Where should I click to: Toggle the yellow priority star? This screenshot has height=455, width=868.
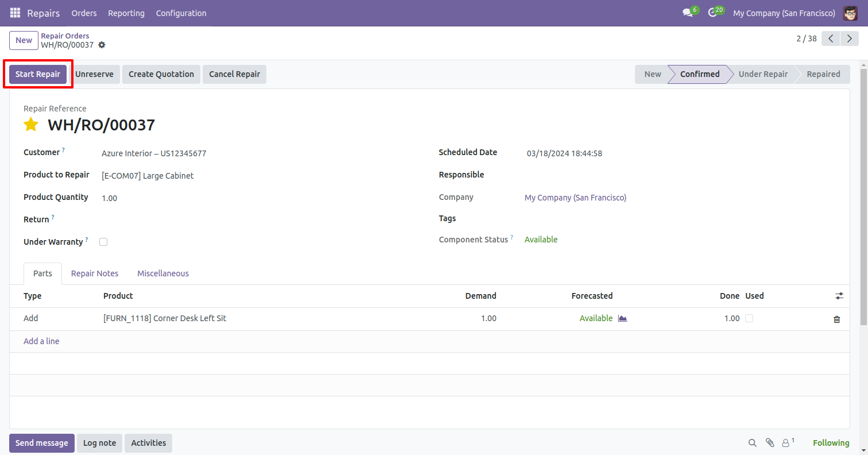pos(31,125)
